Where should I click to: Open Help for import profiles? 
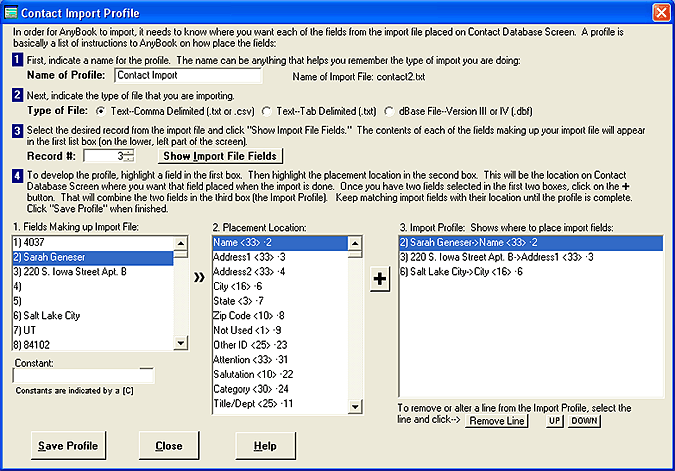coord(265,445)
